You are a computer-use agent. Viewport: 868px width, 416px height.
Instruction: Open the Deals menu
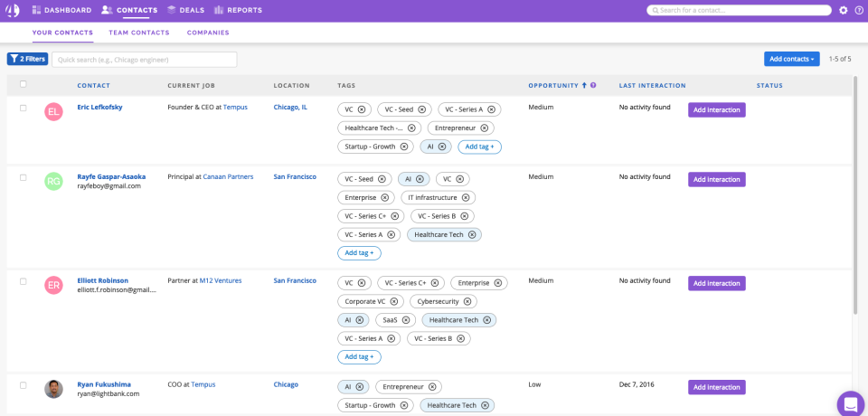coord(185,10)
